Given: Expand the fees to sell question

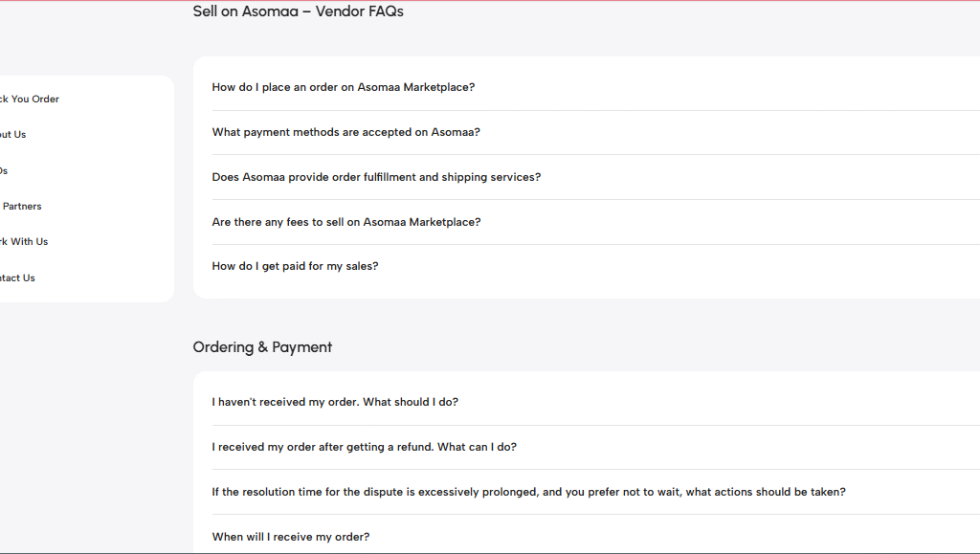Looking at the screenshot, I should click(x=345, y=222).
